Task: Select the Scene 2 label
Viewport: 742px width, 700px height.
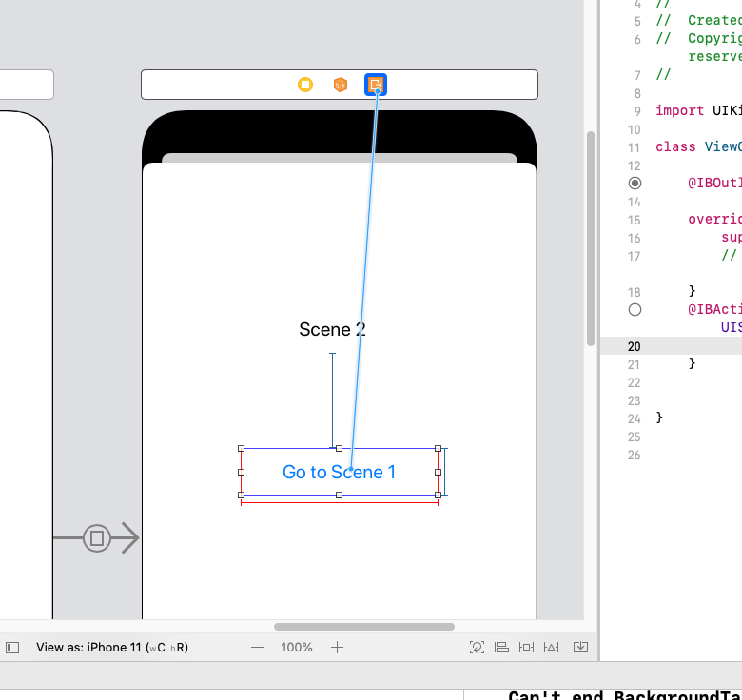Action: pos(332,329)
